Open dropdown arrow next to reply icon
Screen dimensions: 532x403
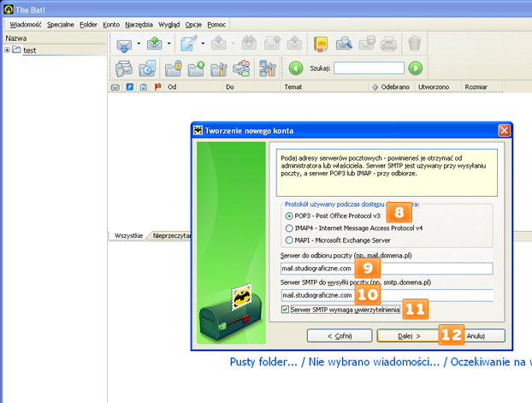click(233, 44)
